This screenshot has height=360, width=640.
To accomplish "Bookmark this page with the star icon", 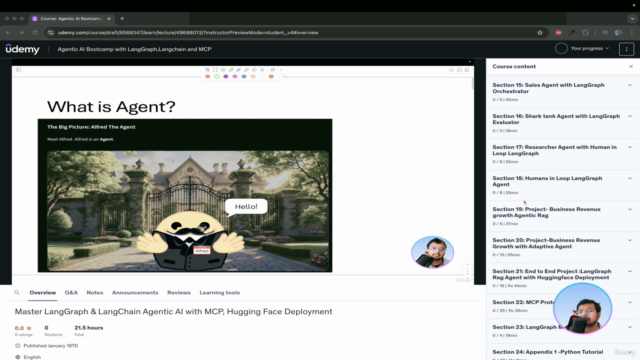I will (540, 33).
